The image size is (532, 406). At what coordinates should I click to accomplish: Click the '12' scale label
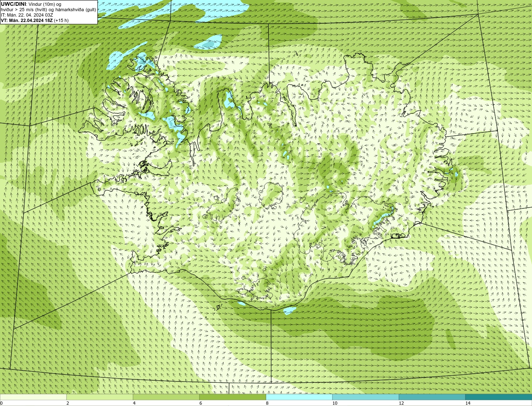401,403
